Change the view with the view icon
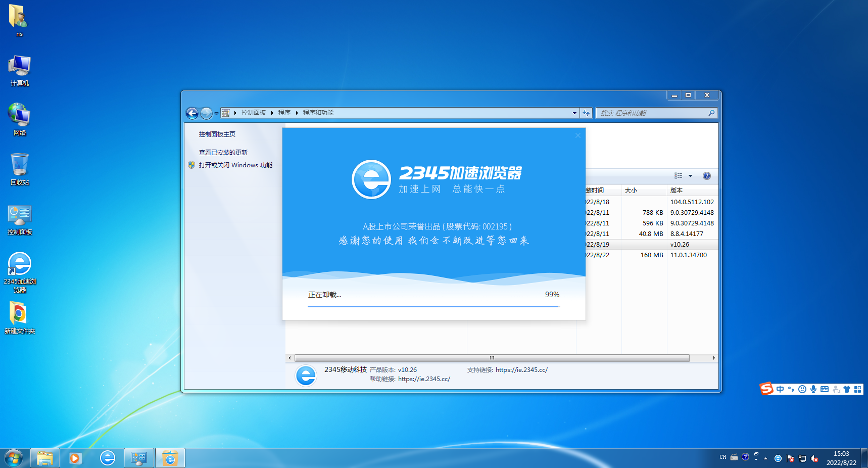The height and width of the screenshot is (468, 868). 679,176
